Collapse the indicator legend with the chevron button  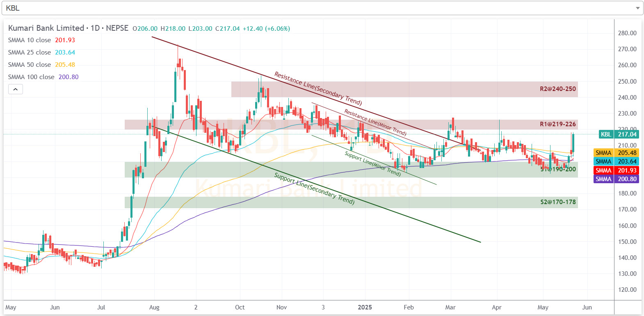coord(15,89)
